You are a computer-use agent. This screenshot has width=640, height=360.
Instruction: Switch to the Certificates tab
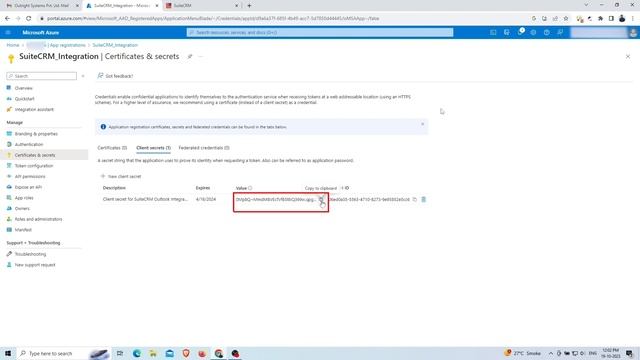pos(112,148)
